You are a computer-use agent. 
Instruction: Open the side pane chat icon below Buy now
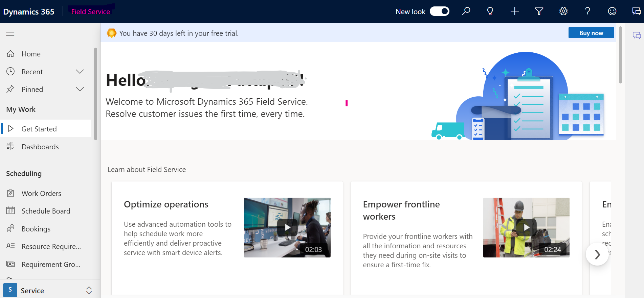coord(637,35)
